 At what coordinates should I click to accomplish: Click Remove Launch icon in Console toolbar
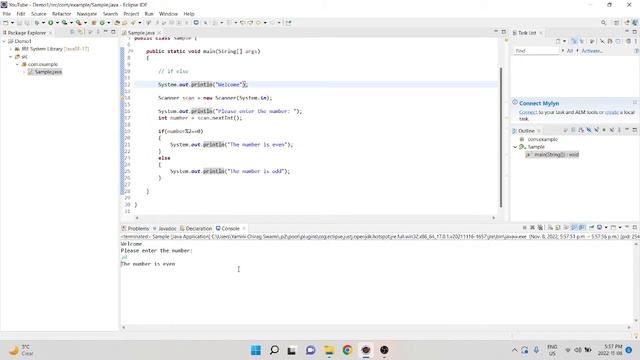[533, 227]
